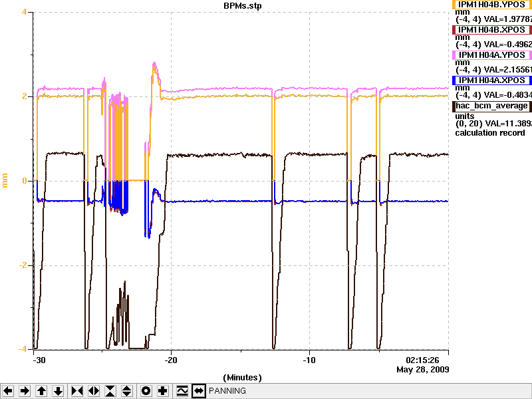Click the -30 tick label on time axis

click(39, 360)
